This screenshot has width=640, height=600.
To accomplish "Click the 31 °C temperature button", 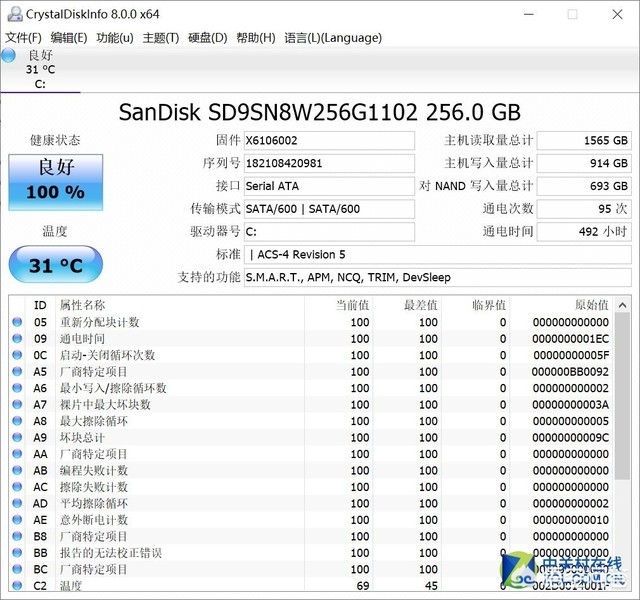I will click(56, 264).
